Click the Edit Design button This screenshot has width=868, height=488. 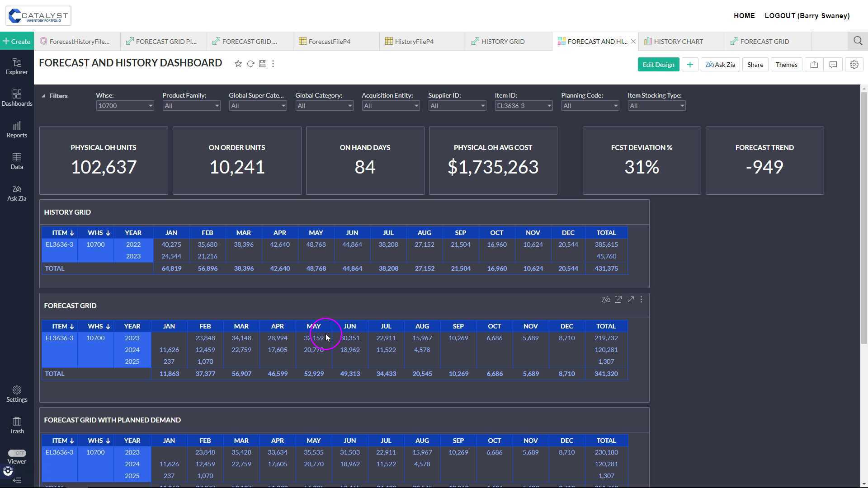coord(658,65)
